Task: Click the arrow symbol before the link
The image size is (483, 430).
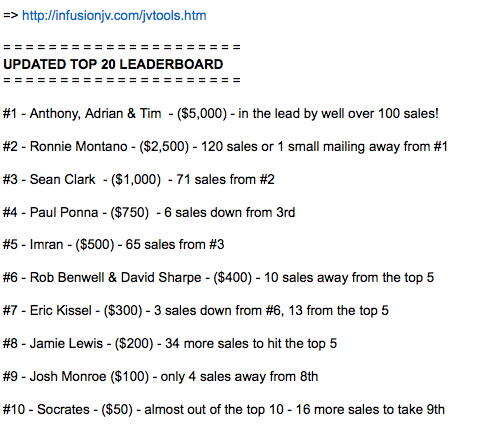Action: 11,16
